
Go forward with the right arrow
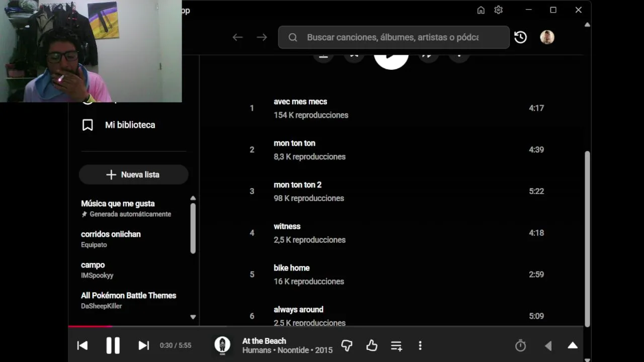pyautogui.click(x=262, y=37)
